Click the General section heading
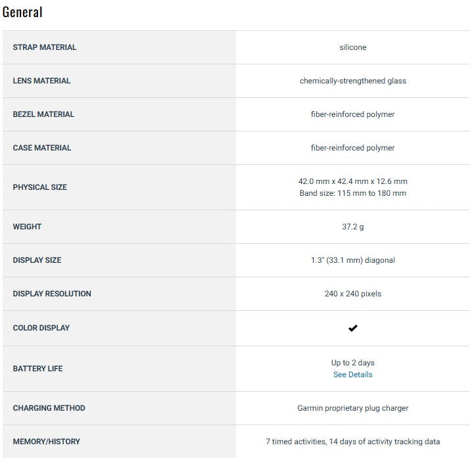476x462 pixels. pos(22,12)
